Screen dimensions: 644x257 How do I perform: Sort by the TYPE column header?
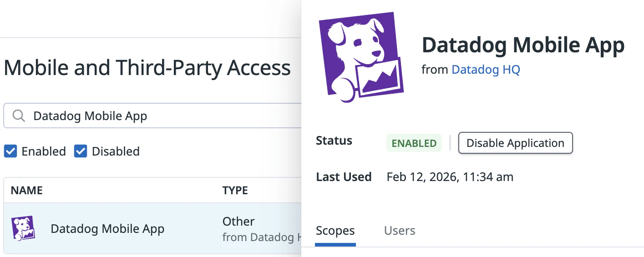tap(235, 190)
